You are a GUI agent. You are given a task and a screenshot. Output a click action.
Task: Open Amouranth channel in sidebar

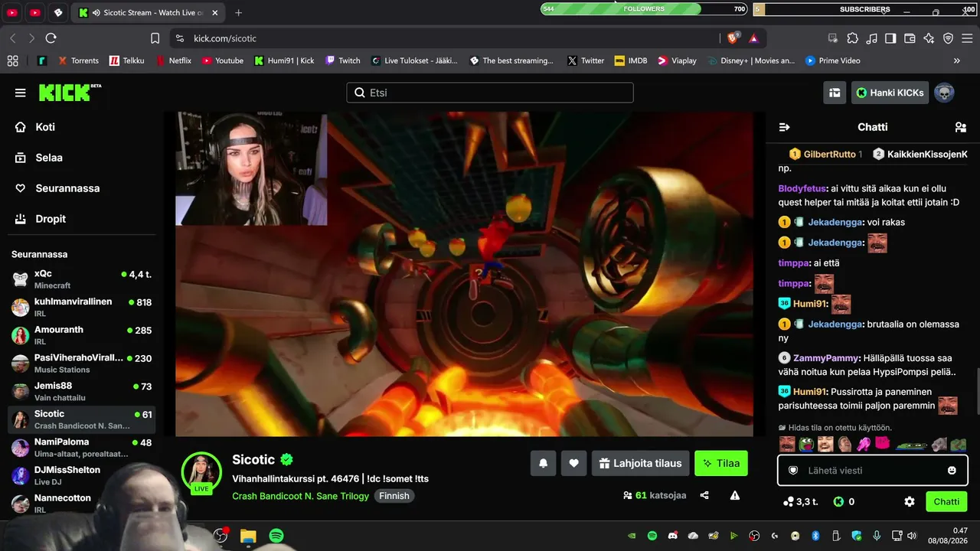click(x=82, y=335)
